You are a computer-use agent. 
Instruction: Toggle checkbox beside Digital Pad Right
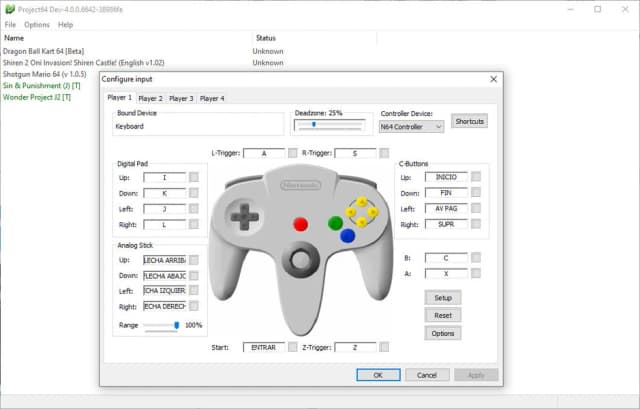click(194, 224)
